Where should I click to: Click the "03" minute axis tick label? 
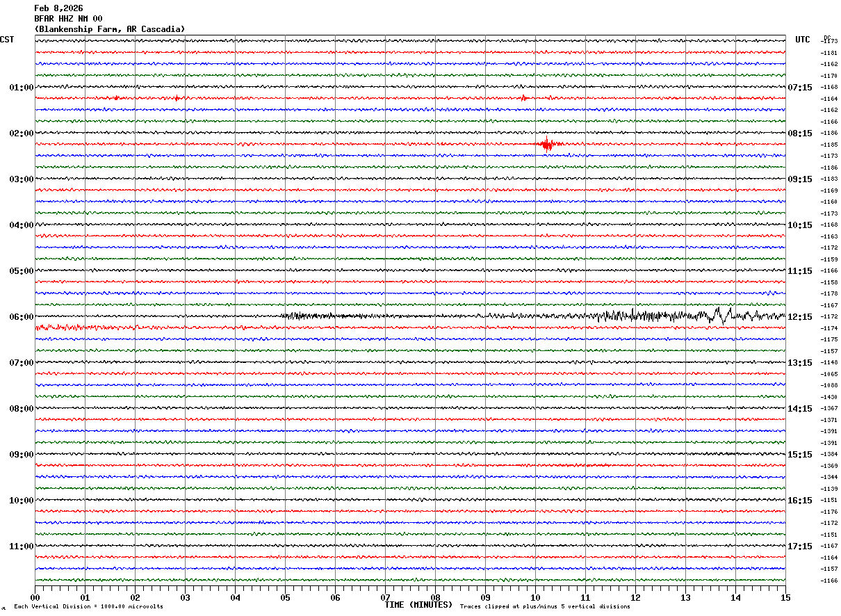point(185,597)
